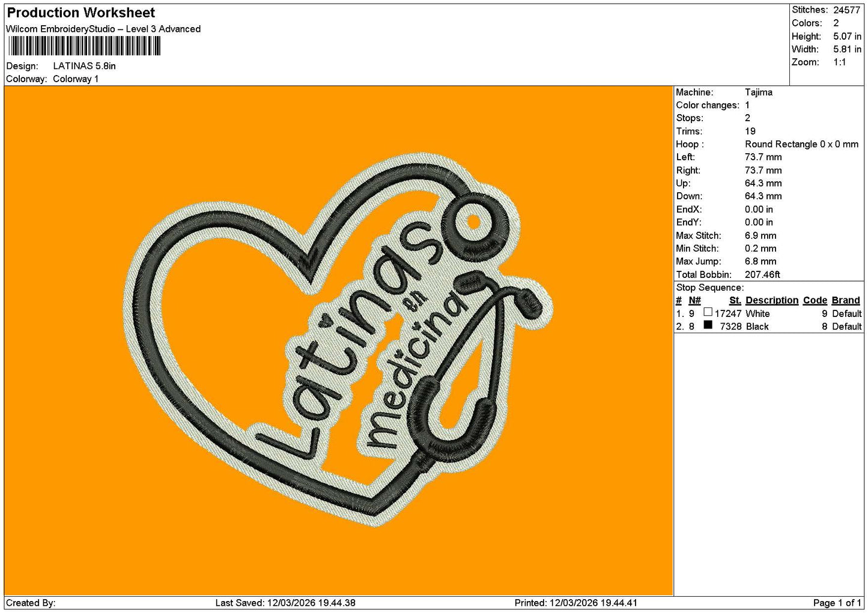Screen dimensions: 868x613
Task: Click the White thread color swatch
Action: click(708, 312)
